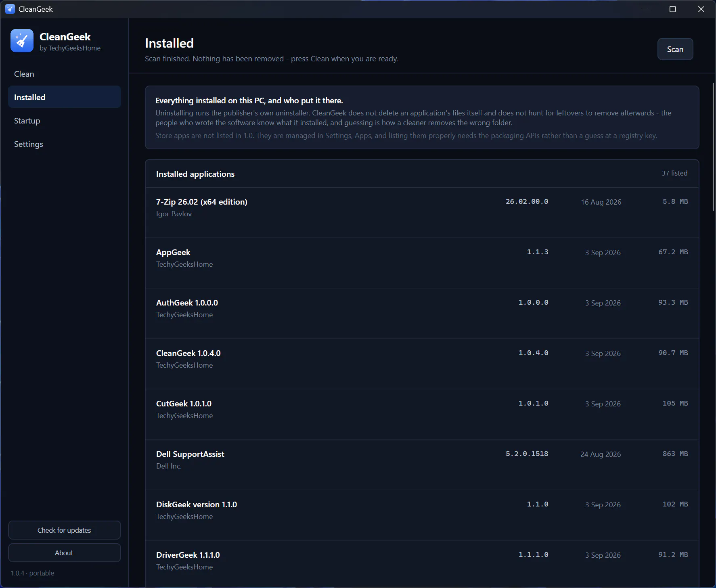Click the AppGeek version 1.1.3 value
The image size is (716, 588).
(538, 252)
